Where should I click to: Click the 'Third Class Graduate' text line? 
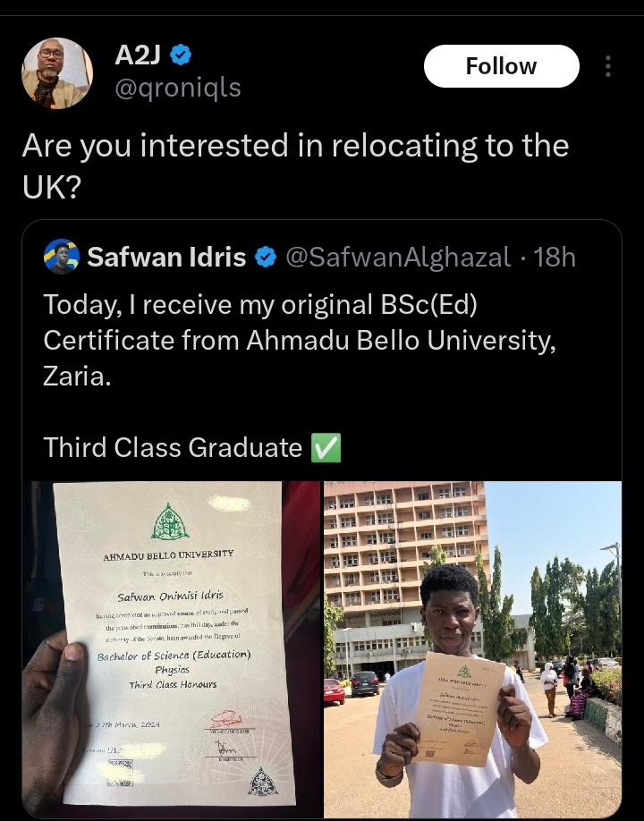pos(173,447)
